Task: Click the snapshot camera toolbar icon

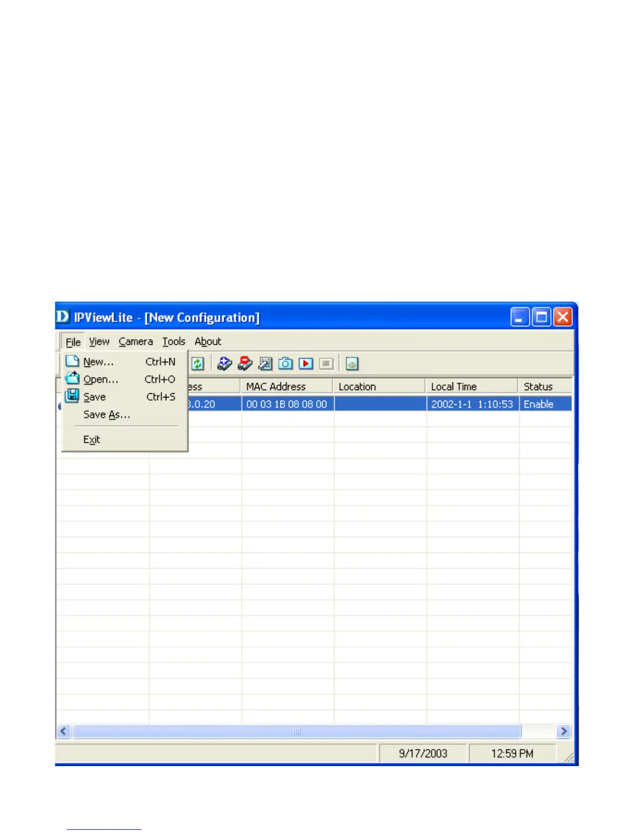Action: (x=286, y=363)
